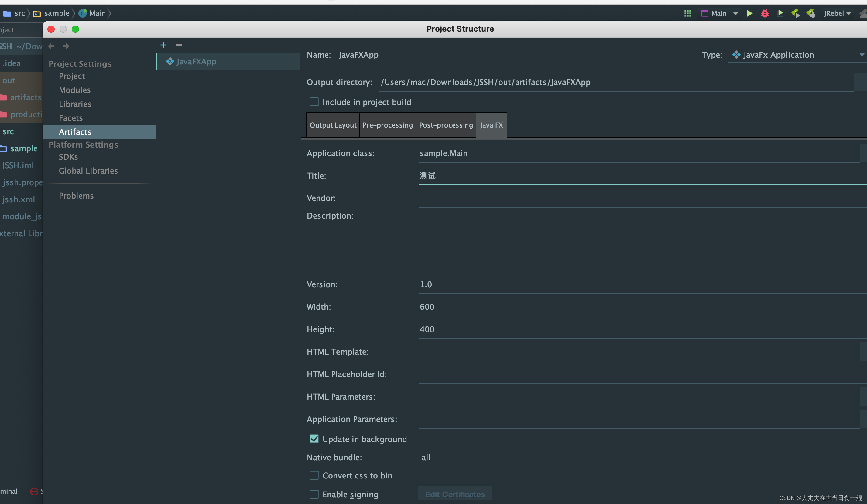867x504 pixels.
Task: Add a new artifact with plus icon
Action: tap(163, 45)
